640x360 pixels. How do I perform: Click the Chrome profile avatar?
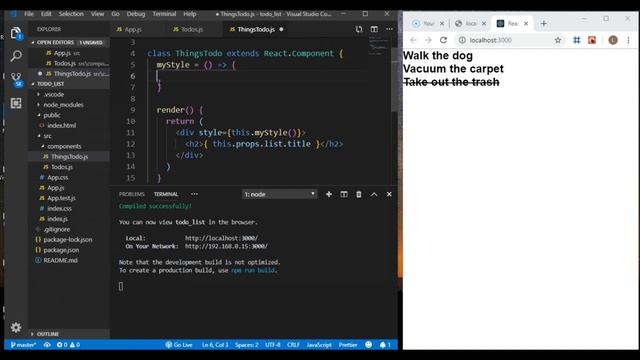[613, 40]
